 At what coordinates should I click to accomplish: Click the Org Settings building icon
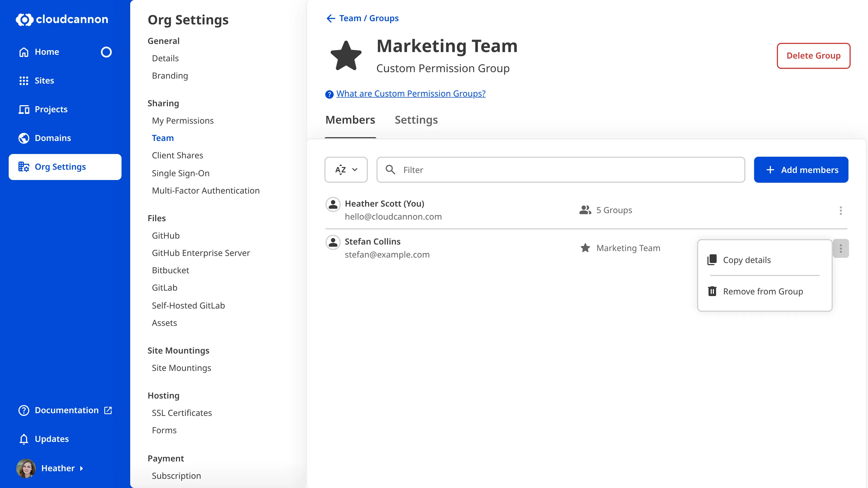pyautogui.click(x=24, y=167)
